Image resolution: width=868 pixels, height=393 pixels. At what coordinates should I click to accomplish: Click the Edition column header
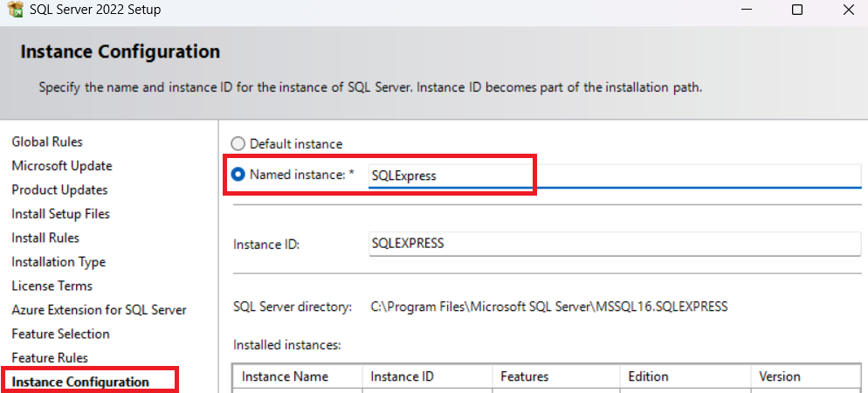(685, 376)
